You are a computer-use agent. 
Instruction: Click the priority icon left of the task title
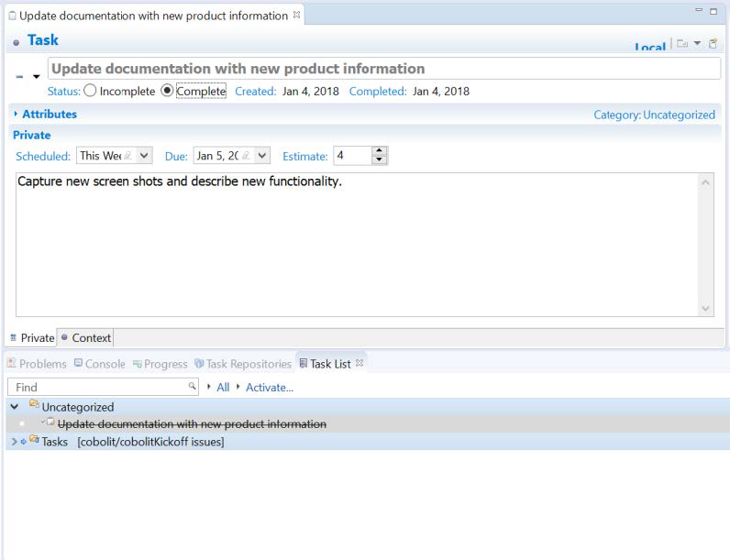pyautogui.click(x=20, y=77)
